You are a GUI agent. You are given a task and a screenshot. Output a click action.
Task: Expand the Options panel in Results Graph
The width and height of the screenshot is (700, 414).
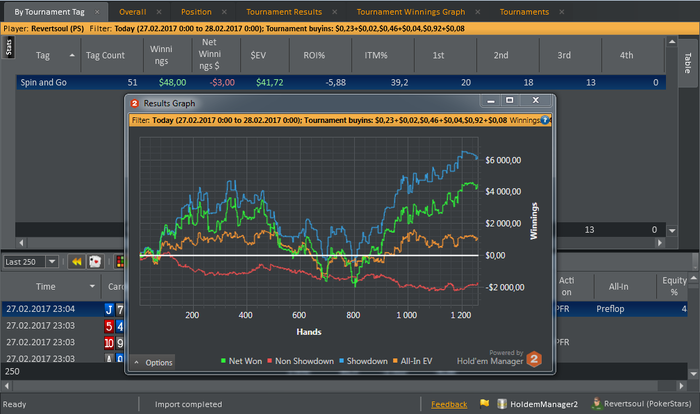point(154,362)
